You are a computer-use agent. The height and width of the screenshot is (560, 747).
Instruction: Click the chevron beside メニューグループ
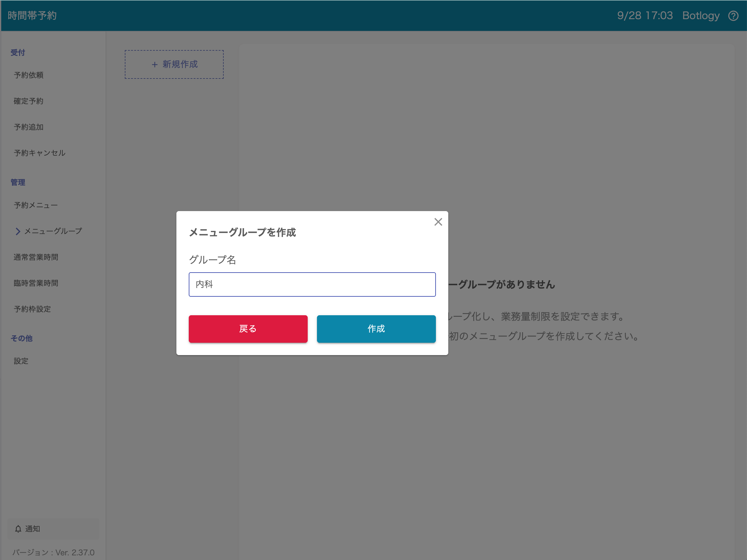coord(18,231)
